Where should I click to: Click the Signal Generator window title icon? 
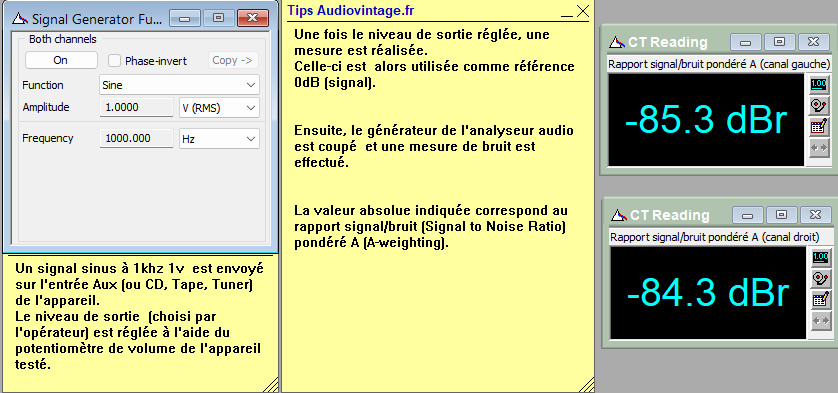pos(20,19)
